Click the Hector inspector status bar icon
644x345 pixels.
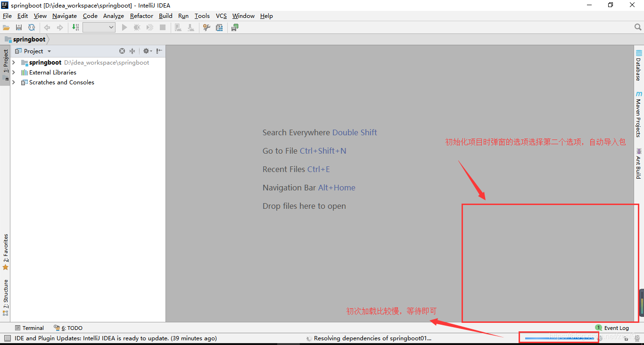637,338
